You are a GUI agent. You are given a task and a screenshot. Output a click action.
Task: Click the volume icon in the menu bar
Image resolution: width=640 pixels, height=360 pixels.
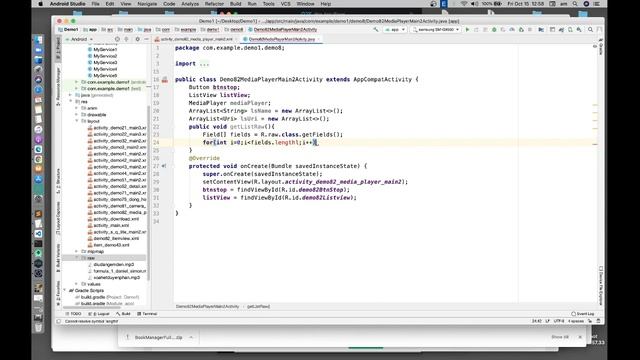474,4
